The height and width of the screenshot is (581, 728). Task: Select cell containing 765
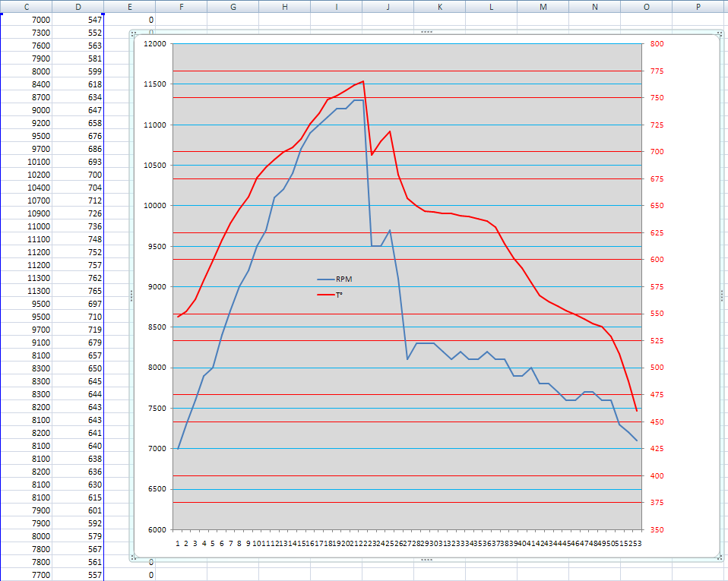[78, 290]
